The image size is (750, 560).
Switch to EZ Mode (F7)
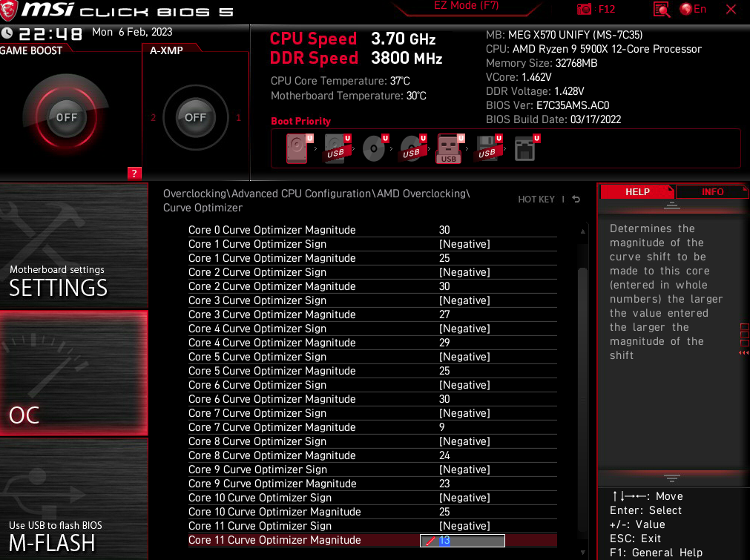(467, 6)
